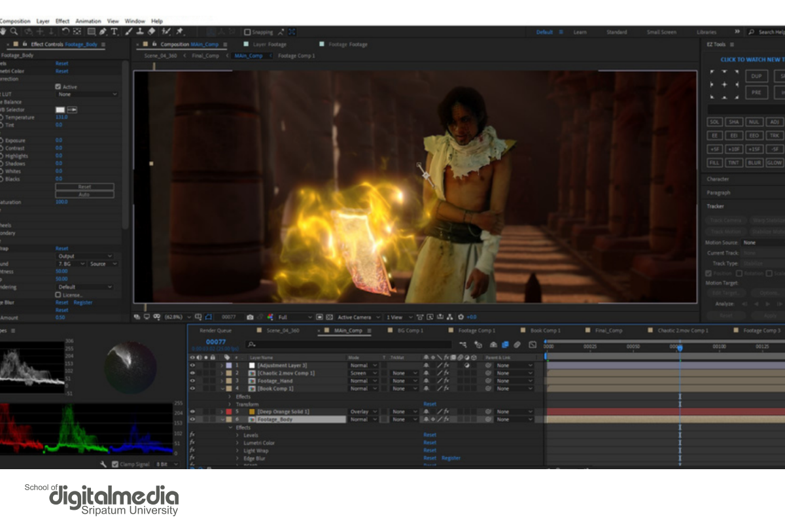Switch to the Final_Comp timeline tab
Viewport: 785px width, 532px height.
coord(608,330)
